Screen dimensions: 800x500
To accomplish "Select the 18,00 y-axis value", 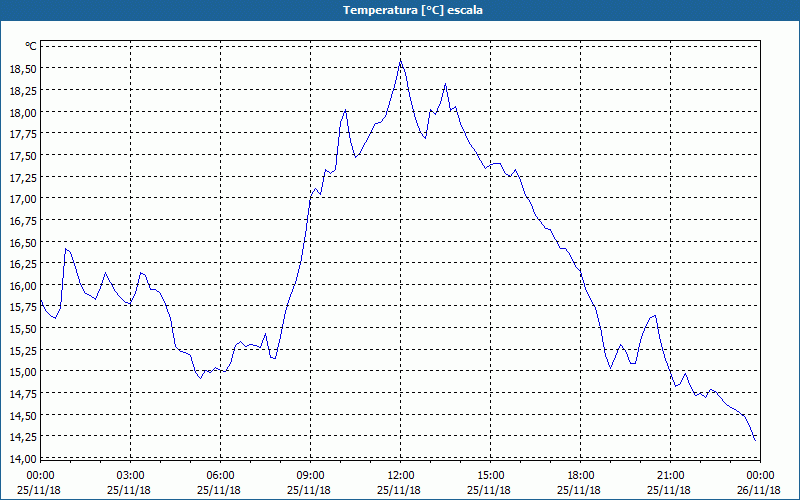I will pos(23,112).
